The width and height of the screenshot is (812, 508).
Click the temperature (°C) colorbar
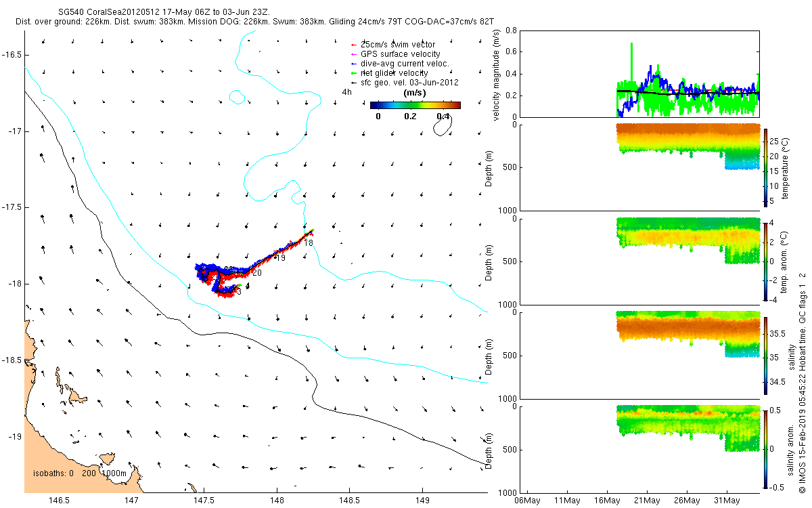[x=765, y=167]
